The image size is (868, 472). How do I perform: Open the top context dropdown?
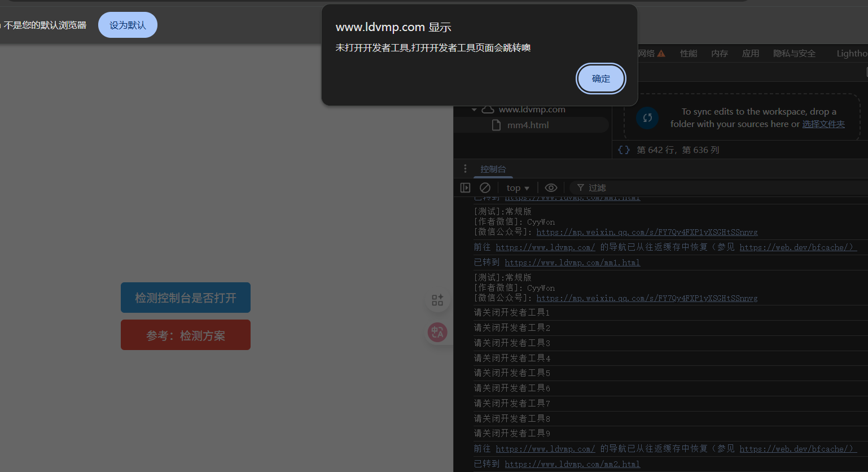[518, 188]
